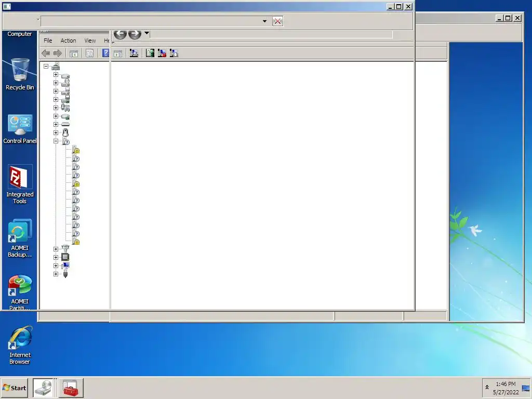The height and width of the screenshot is (399, 532).
Task: Select the root computer icon in tree
Action: click(56, 66)
